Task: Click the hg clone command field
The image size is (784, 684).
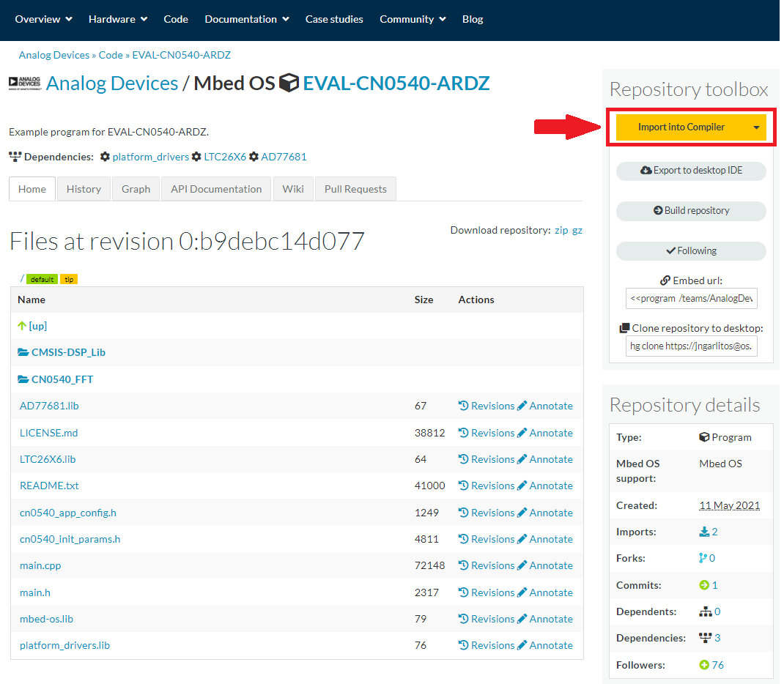Action: (691, 346)
